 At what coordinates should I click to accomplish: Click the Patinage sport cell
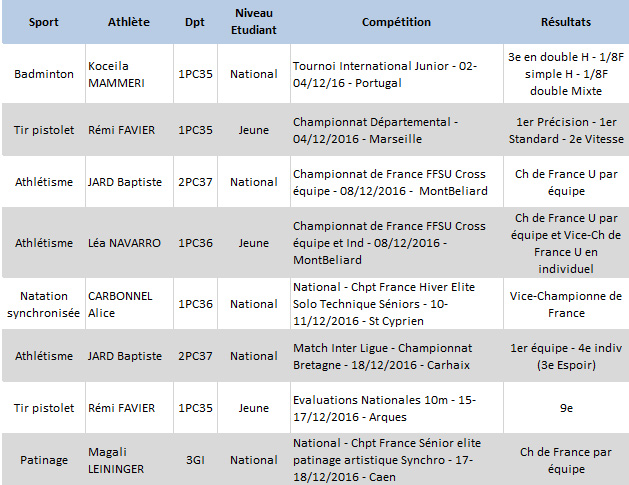click(x=43, y=460)
